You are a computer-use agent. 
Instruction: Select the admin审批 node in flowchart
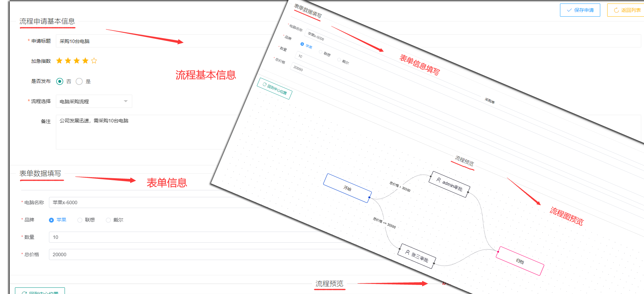[449, 184]
